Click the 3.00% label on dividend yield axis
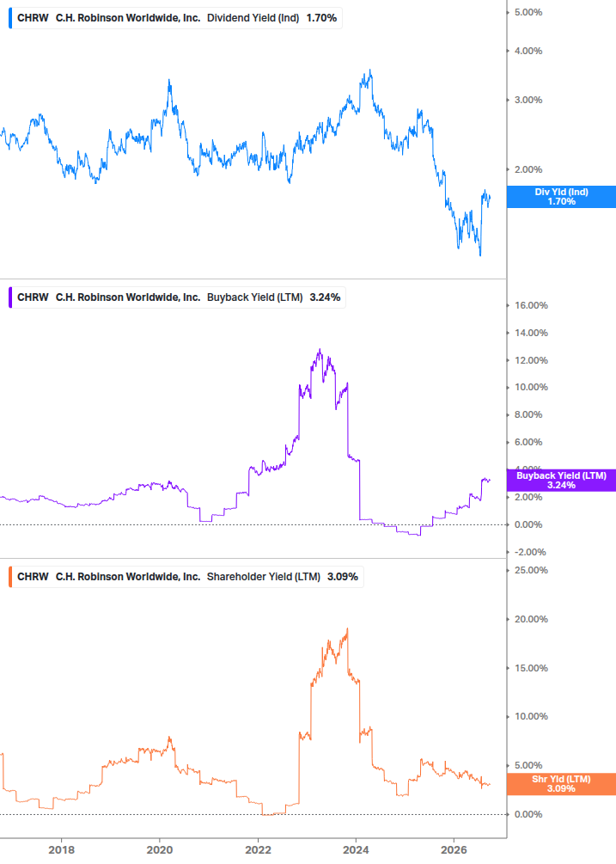616x864 pixels. 528,100
